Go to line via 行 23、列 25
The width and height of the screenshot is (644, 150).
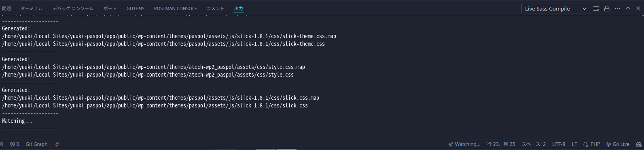501,144
